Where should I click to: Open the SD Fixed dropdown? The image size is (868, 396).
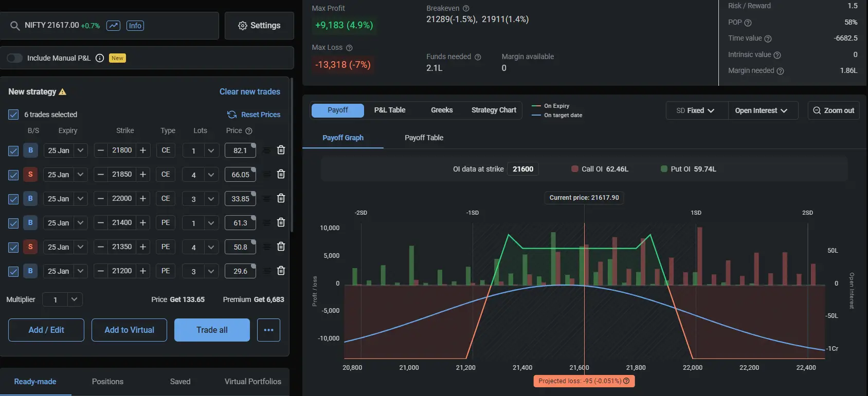pyautogui.click(x=697, y=110)
